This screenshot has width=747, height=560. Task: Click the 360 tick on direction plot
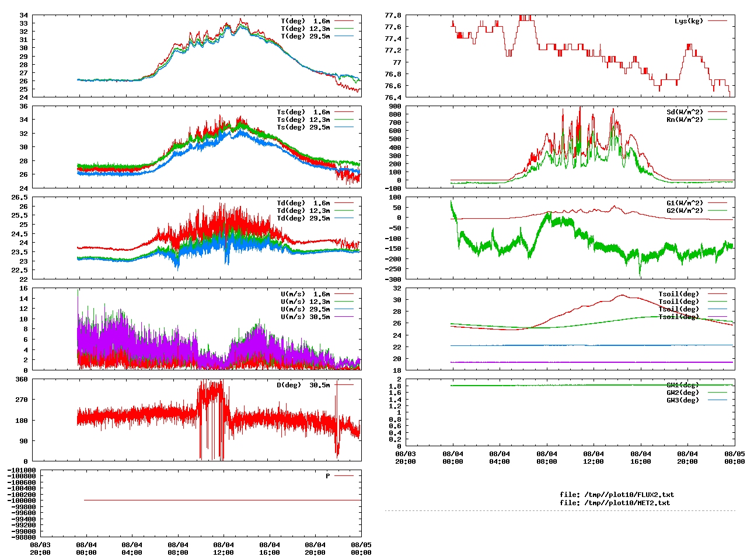22,379
